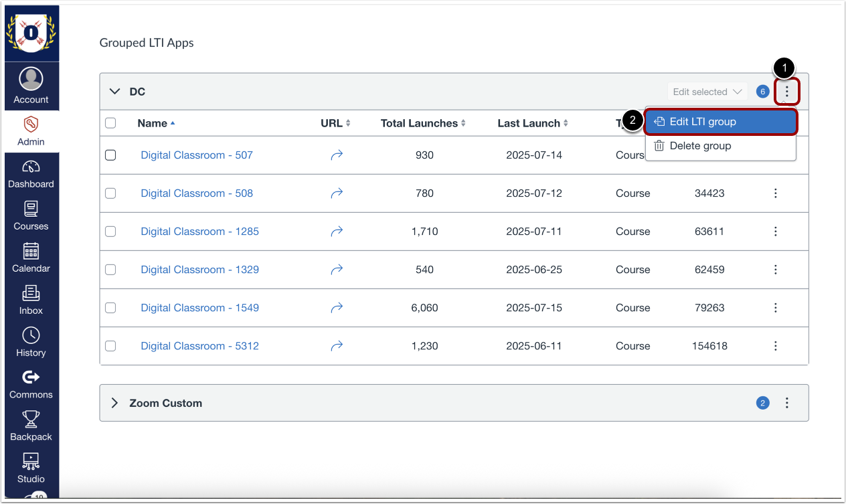
Task: Choose Delete group from menu
Action: [721, 146]
